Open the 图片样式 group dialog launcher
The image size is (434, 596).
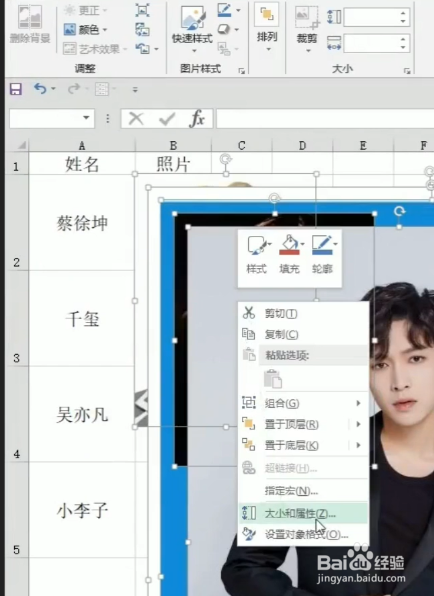pyautogui.click(x=241, y=71)
